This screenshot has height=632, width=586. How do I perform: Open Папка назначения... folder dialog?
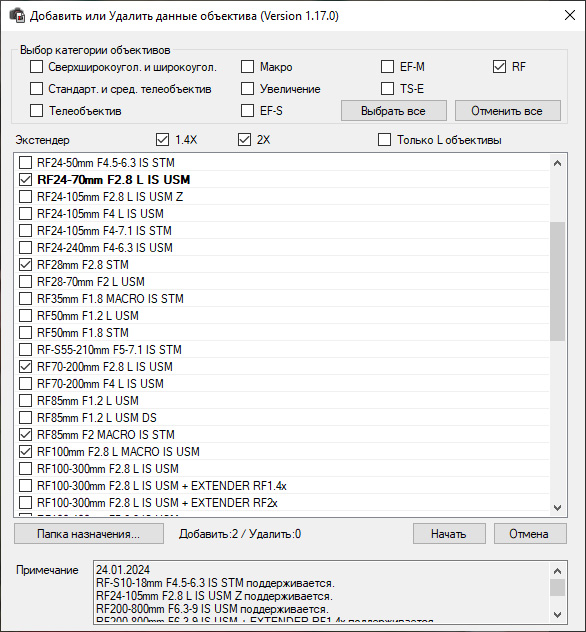coord(89,534)
